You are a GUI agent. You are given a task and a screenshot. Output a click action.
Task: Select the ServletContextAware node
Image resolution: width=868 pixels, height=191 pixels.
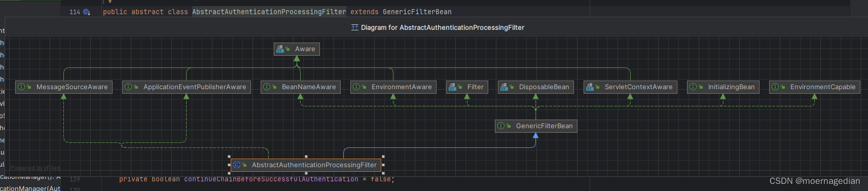pyautogui.click(x=630, y=87)
